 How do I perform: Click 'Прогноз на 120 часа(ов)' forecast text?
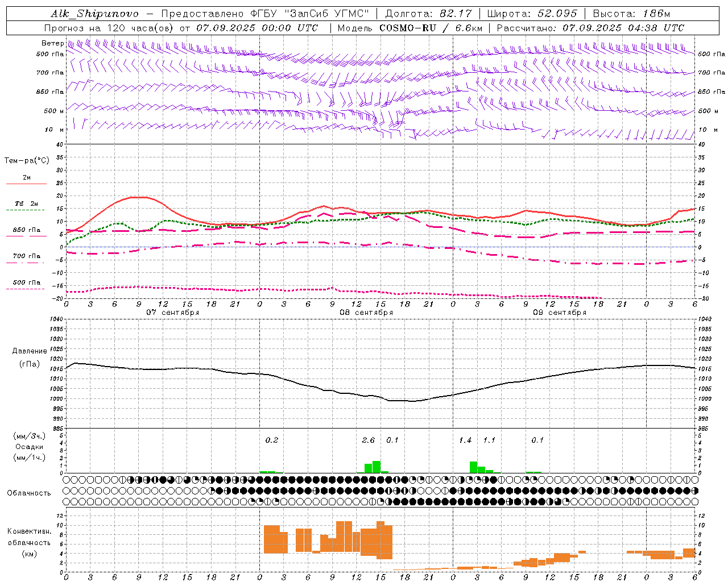coord(109,28)
